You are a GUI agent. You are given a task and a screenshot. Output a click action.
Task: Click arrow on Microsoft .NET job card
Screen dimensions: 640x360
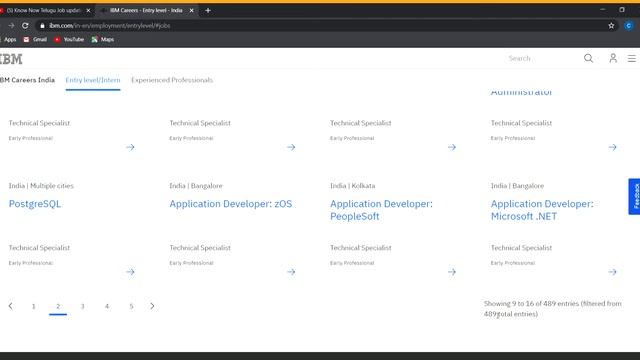point(613,272)
